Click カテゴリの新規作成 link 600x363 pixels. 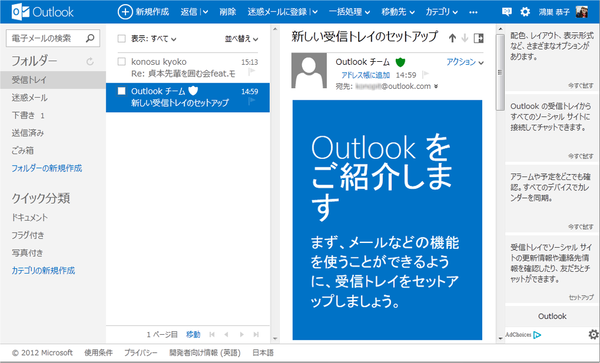click(x=43, y=270)
